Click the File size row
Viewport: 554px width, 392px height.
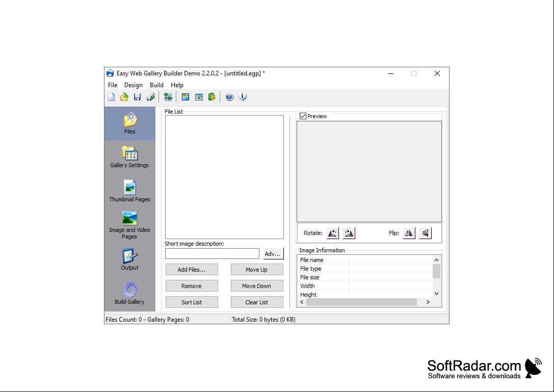pyautogui.click(x=365, y=277)
